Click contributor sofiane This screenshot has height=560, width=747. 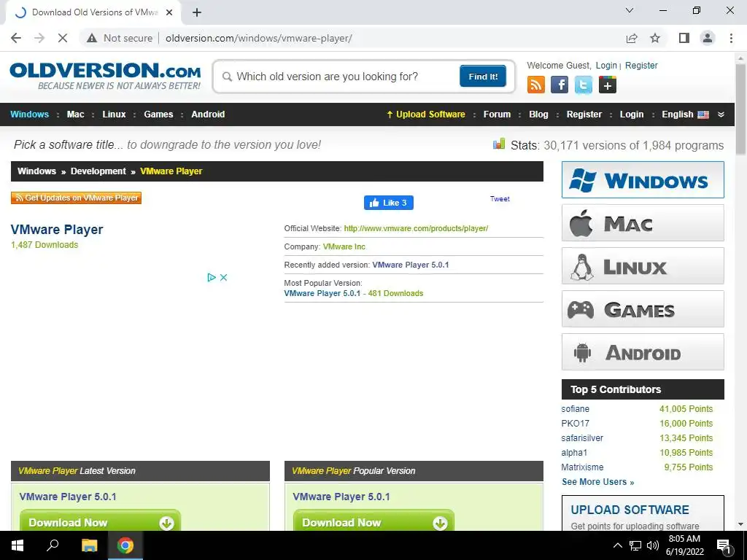(x=575, y=409)
